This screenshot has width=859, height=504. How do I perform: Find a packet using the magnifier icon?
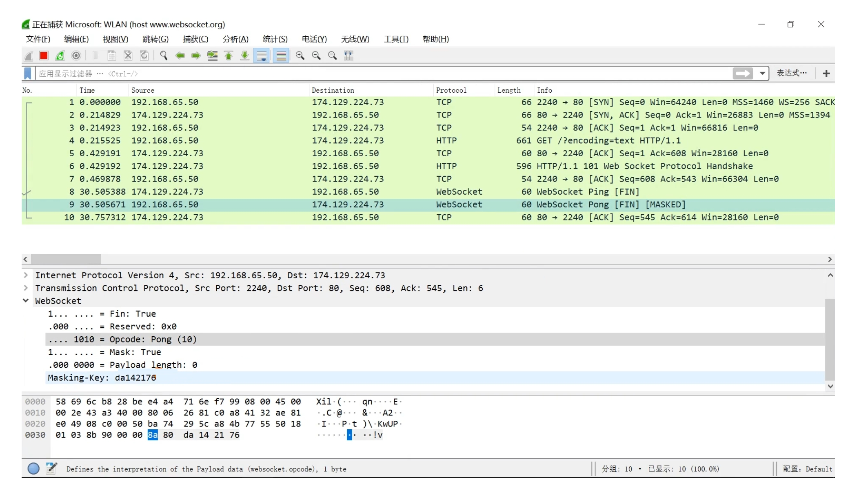tap(163, 56)
